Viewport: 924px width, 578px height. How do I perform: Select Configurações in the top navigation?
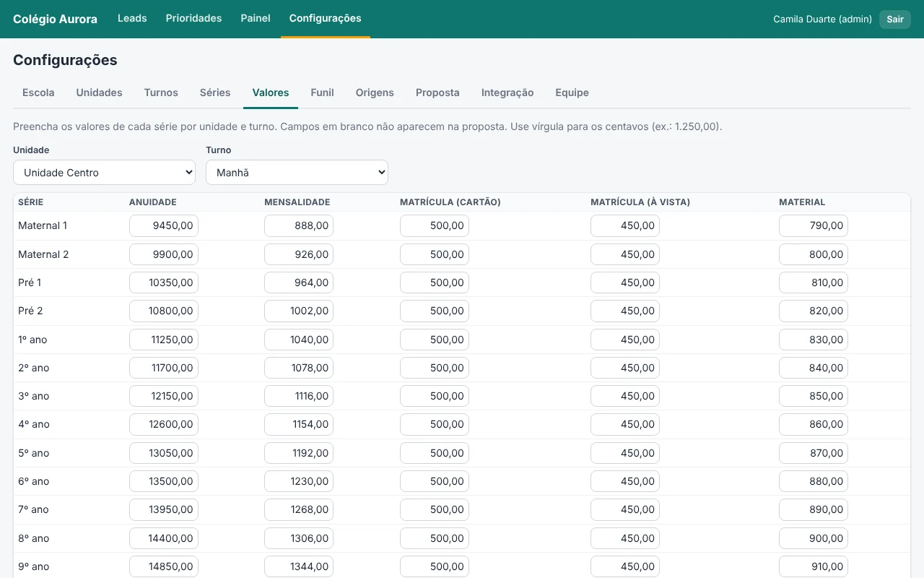(x=326, y=18)
